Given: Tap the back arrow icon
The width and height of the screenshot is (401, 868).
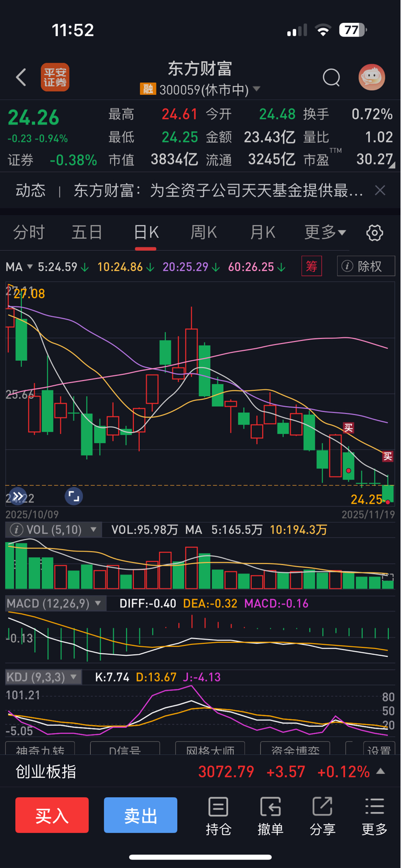Looking at the screenshot, I should click(x=21, y=77).
